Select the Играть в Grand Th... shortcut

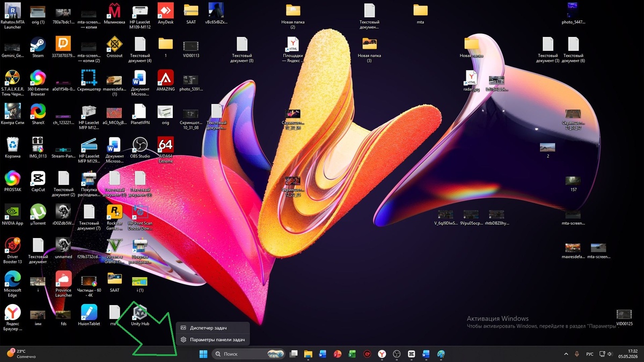click(114, 251)
